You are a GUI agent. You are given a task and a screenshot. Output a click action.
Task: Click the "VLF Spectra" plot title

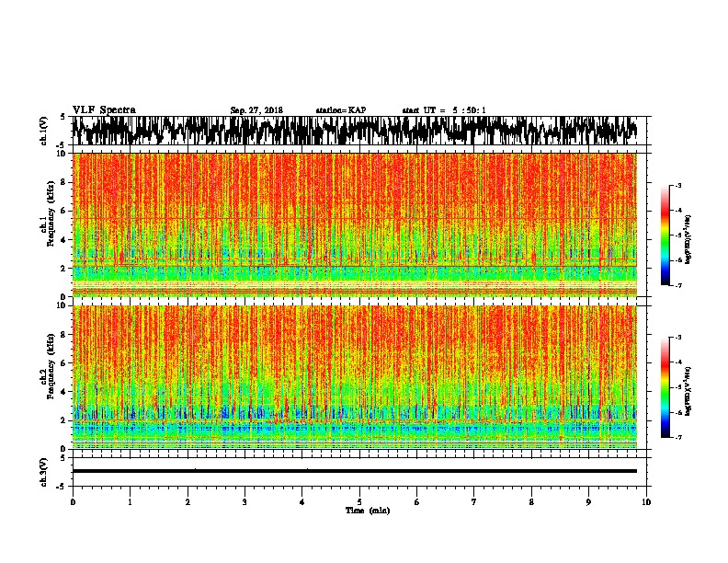click(x=104, y=110)
